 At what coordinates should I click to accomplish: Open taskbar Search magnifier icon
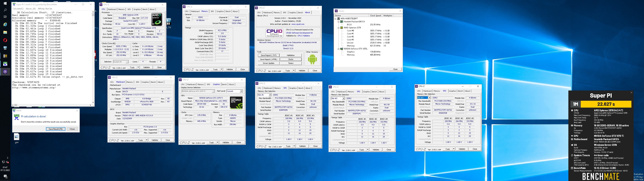(5, 10)
